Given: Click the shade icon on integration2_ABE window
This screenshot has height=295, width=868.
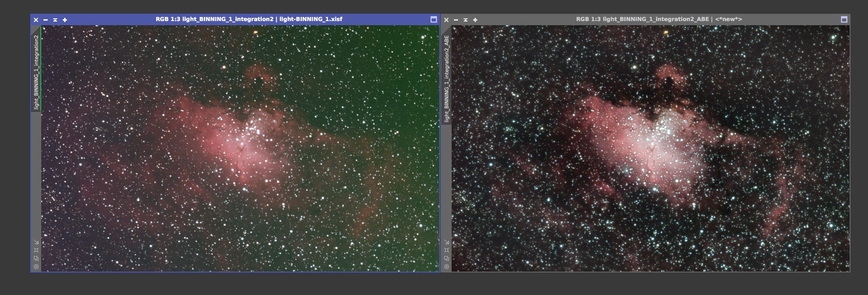Looking at the screenshot, I should 465,20.
